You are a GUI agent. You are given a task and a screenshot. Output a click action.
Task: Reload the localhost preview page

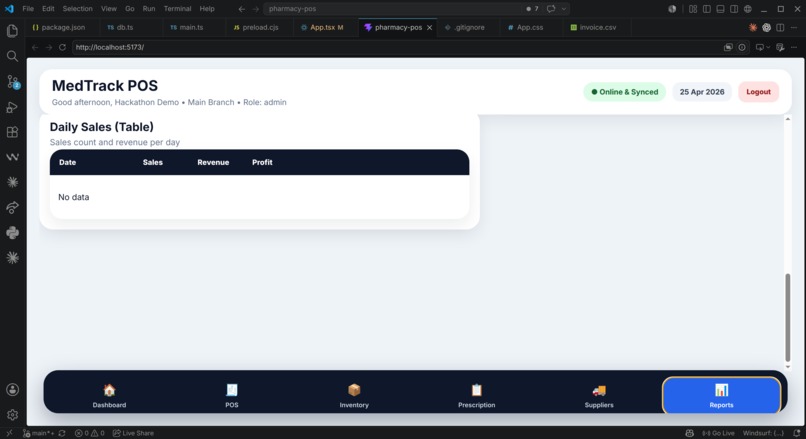[x=62, y=47]
